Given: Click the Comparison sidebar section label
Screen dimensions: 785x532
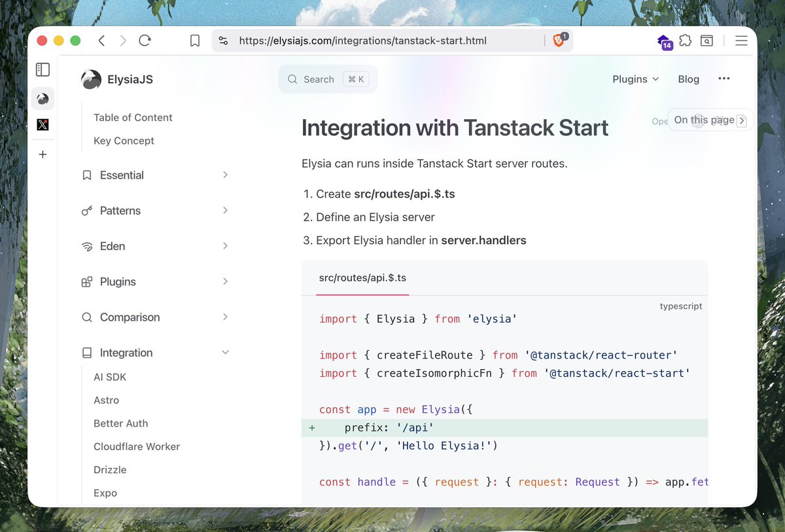Looking at the screenshot, I should [130, 317].
